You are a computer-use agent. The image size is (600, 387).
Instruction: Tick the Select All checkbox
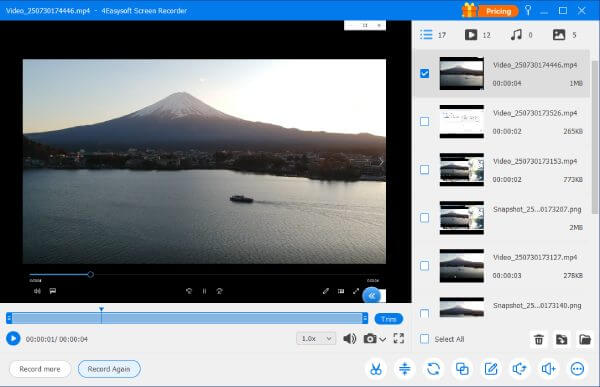point(424,339)
